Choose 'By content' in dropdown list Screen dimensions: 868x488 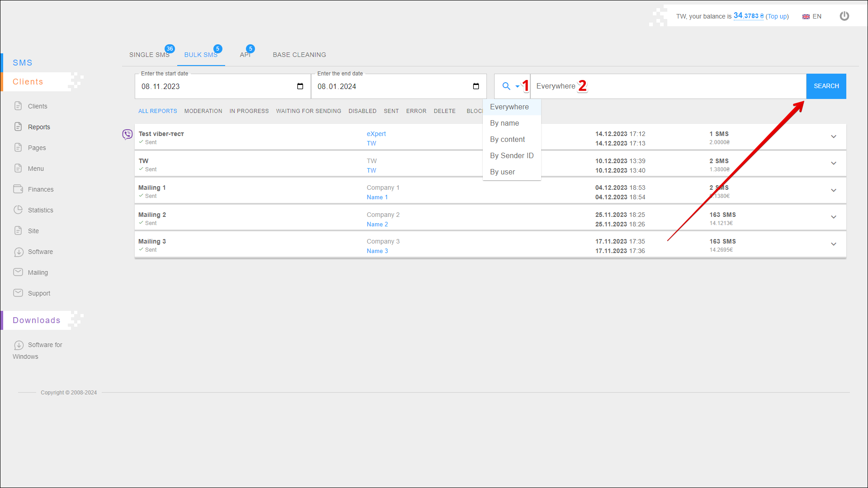point(507,139)
